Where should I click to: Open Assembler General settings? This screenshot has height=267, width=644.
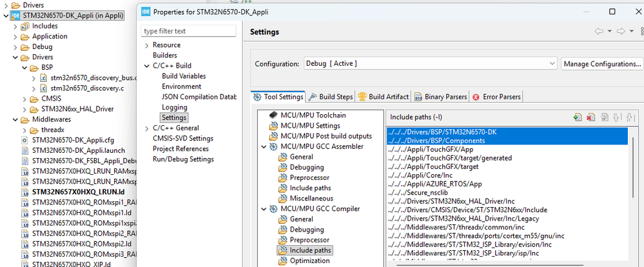click(296, 157)
